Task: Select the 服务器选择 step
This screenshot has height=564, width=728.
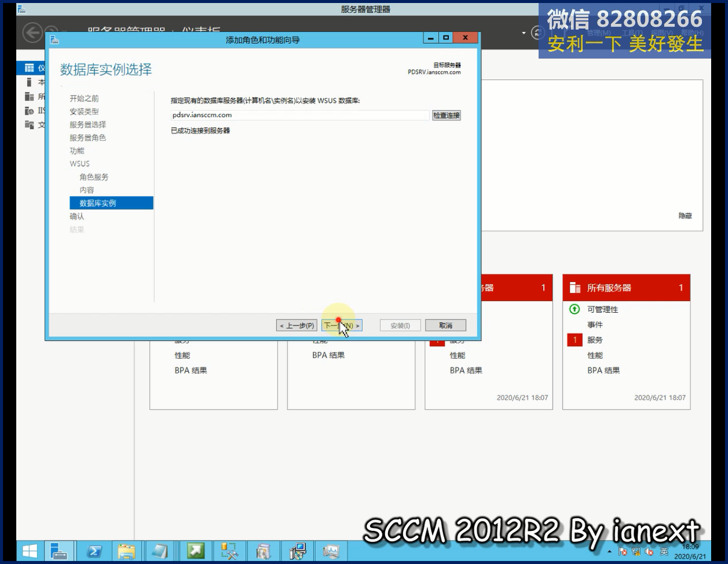Action: 88,124
